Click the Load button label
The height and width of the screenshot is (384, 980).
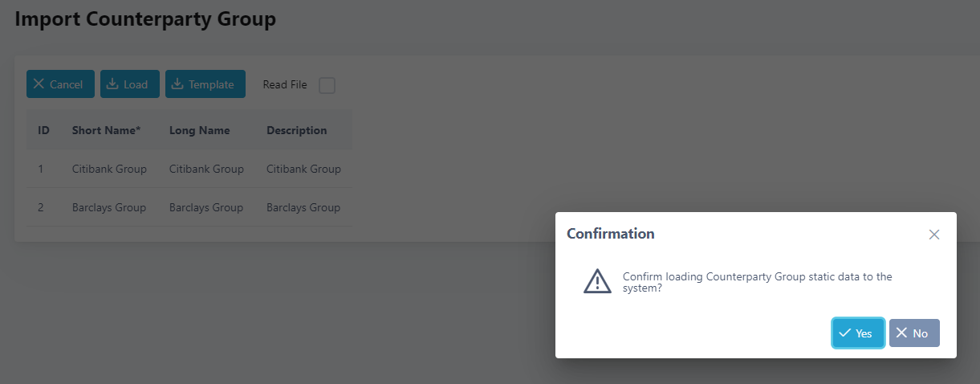coord(136,84)
